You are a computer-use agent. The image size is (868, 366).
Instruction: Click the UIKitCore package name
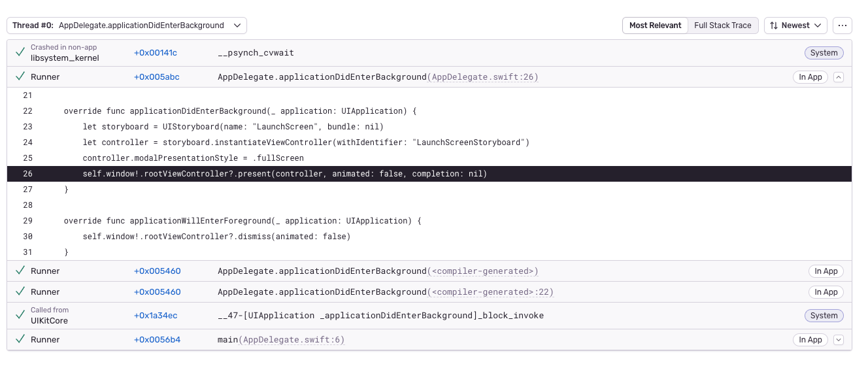pyautogui.click(x=49, y=321)
